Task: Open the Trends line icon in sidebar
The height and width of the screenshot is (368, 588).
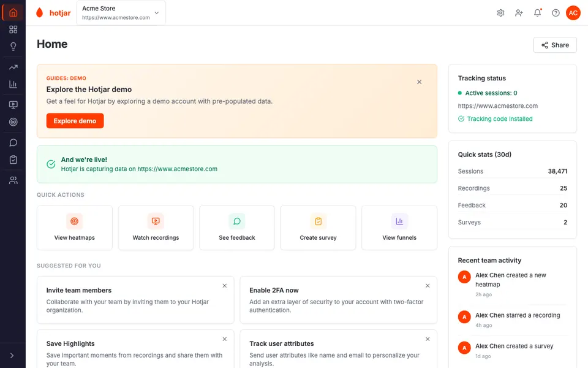Action: point(13,67)
